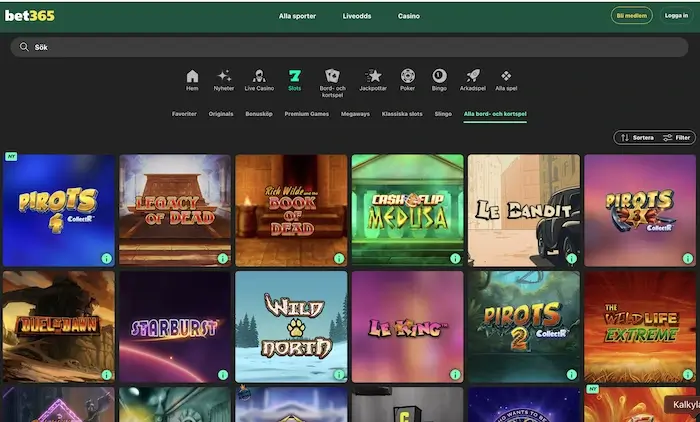Switch to Bonusköp tab

click(x=259, y=114)
